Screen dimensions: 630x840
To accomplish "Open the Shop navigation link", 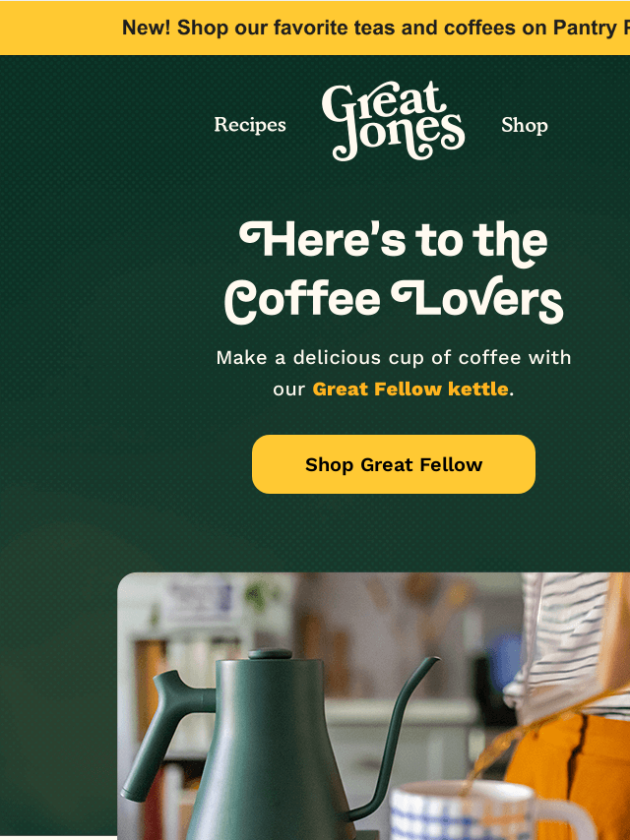I will click(525, 125).
